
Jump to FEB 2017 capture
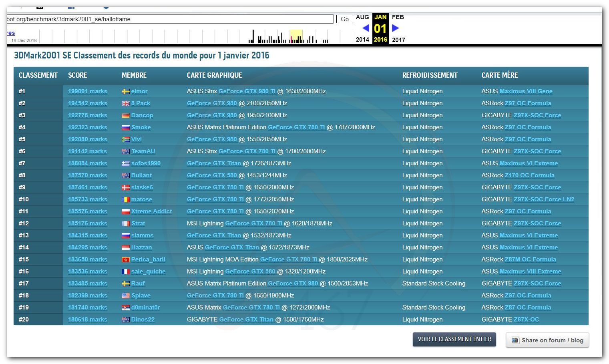click(398, 17)
